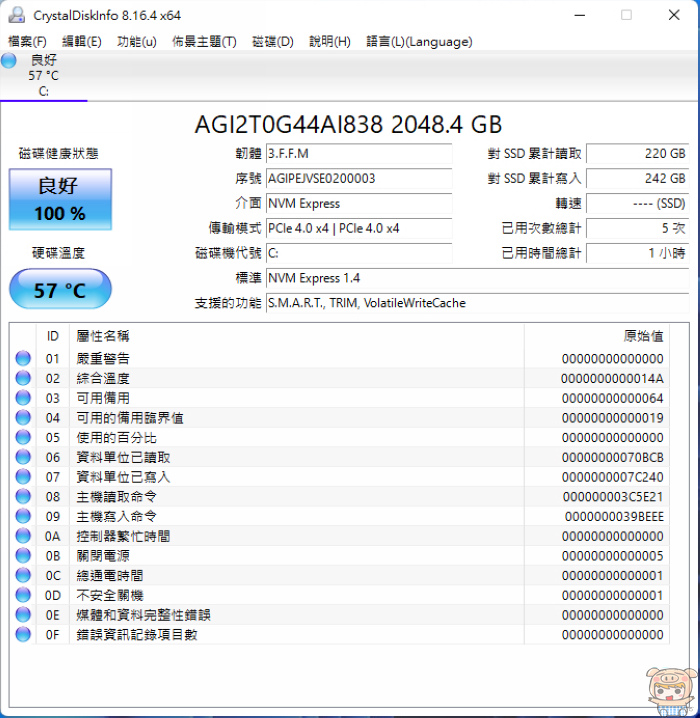Click the 韌體 firmware field showing 3.F.F.M

point(357,153)
